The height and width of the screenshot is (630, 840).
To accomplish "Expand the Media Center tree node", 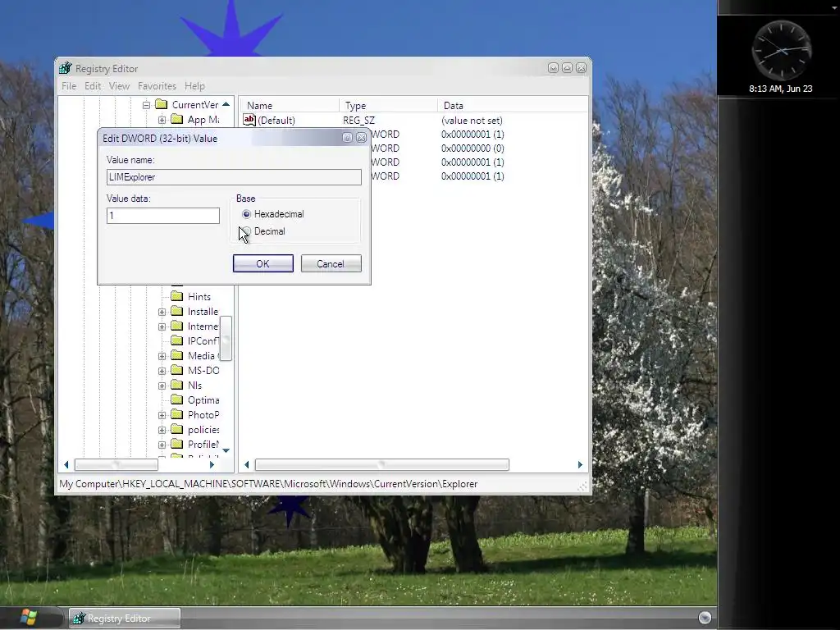I will click(162, 356).
